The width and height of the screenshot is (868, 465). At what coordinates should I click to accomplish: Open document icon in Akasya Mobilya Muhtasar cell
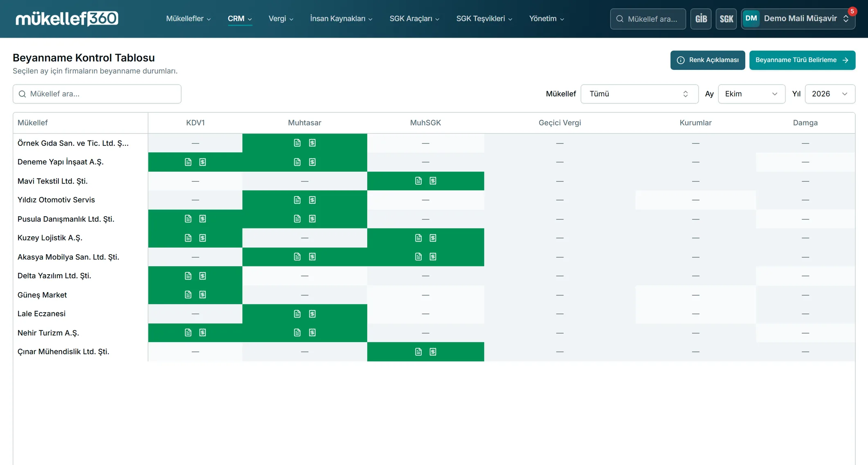click(x=297, y=257)
